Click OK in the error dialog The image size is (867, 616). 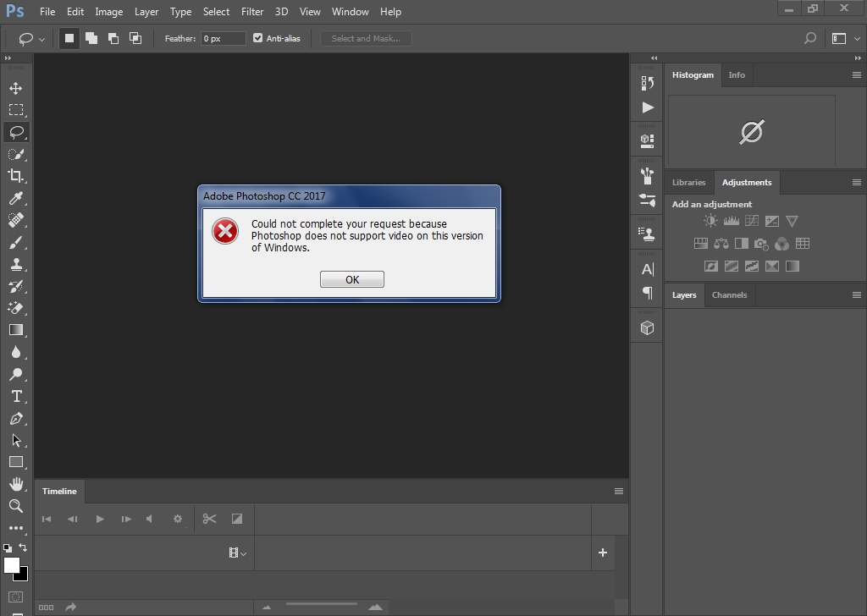click(352, 279)
